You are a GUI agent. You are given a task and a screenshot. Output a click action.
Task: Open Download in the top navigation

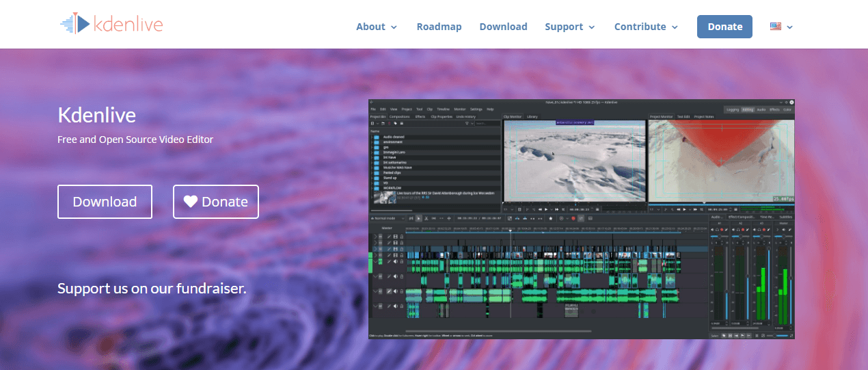(503, 27)
